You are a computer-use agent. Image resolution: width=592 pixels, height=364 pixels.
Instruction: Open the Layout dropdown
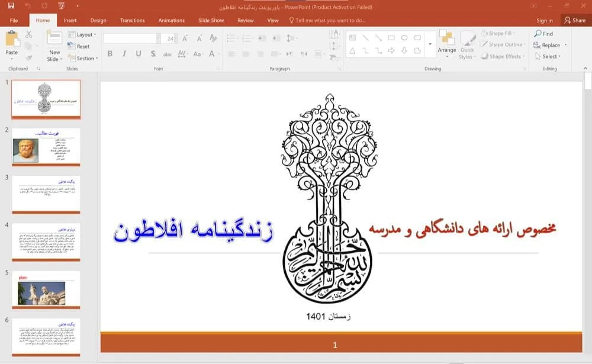click(x=82, y=34)
